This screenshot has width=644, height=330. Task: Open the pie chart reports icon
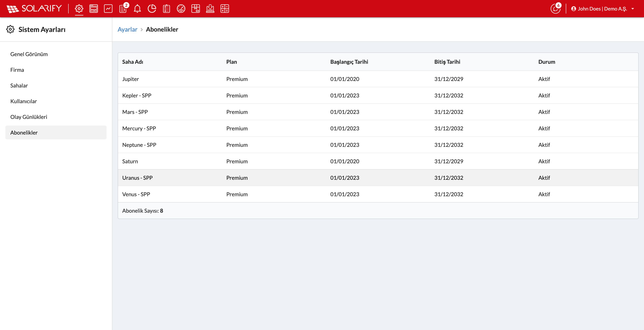coord(152,9)
